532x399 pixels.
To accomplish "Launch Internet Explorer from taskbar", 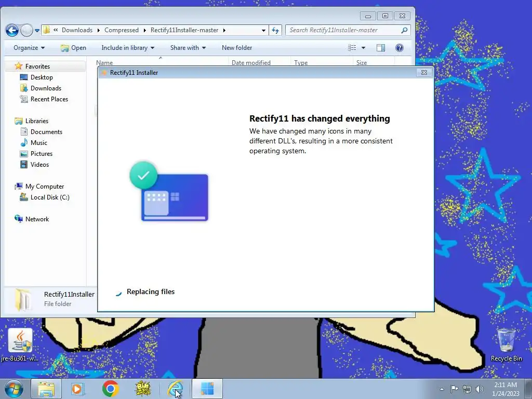I will (x=175, y=389).
